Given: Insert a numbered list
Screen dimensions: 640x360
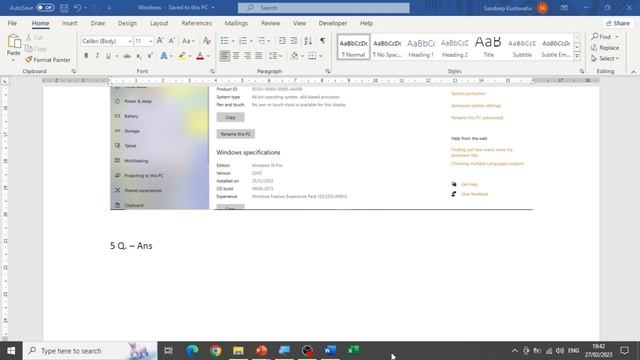Looking at the screenshot, I should 243,41.
